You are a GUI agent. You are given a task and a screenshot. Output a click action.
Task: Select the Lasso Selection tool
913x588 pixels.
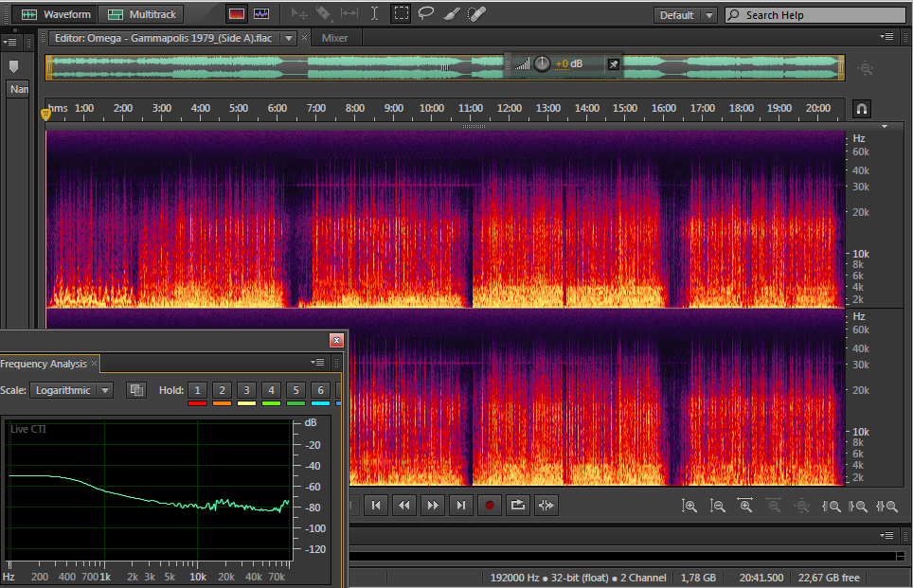tap(426, 14)
